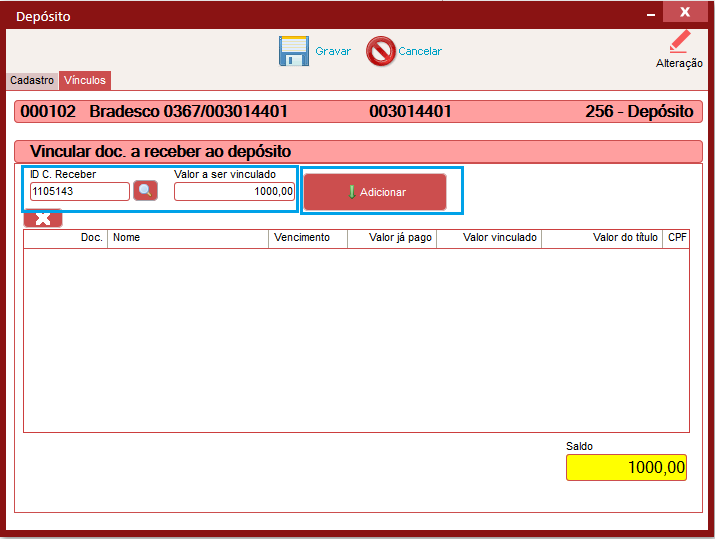The height and width of the screenshot is (540, 718).
Task: Click the red X remove button
Action: pyautogui.click(x=43, y=218)
